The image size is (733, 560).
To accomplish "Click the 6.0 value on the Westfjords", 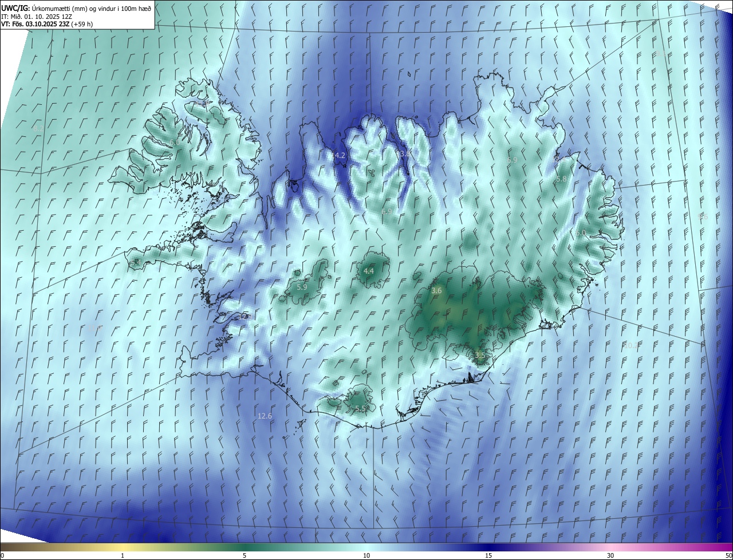I will (175, 141).
